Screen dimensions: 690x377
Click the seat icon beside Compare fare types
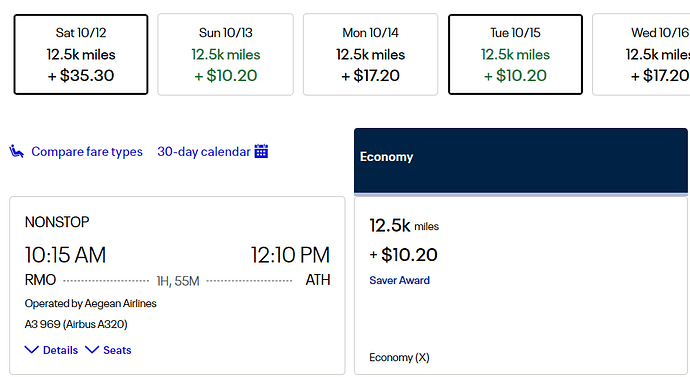coord(16,151)
